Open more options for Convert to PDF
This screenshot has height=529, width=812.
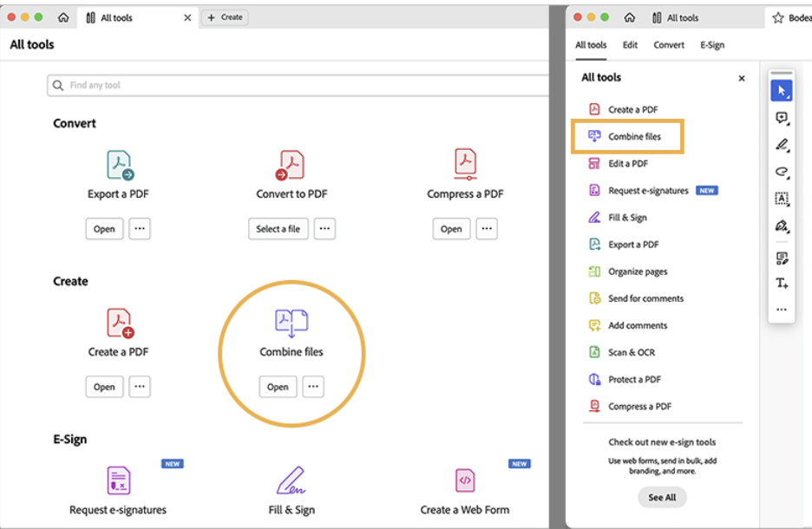pos(324,228)
